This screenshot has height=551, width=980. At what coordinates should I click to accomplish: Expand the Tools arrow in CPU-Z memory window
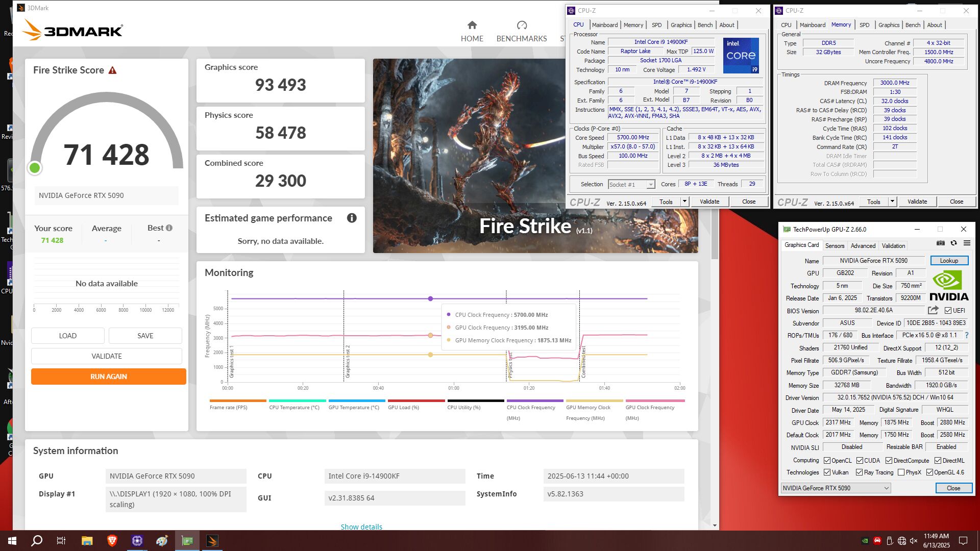pyautogui.click(x=892, y=202)
